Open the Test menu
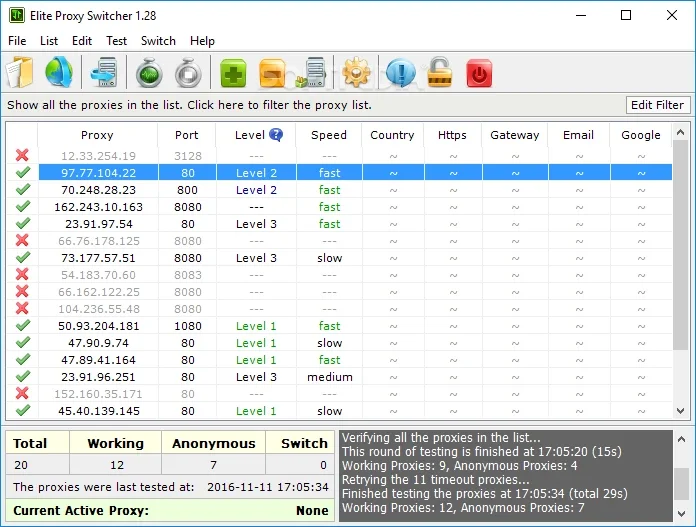 tap(116, 41)
